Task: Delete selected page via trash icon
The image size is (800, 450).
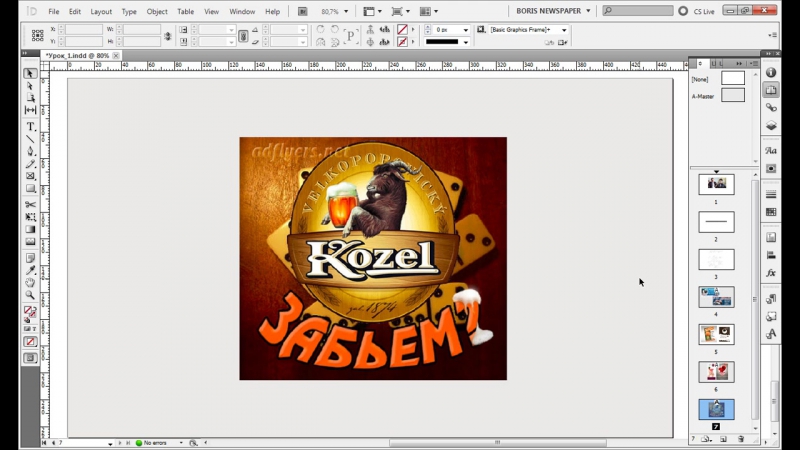Action: coord(741,439)
